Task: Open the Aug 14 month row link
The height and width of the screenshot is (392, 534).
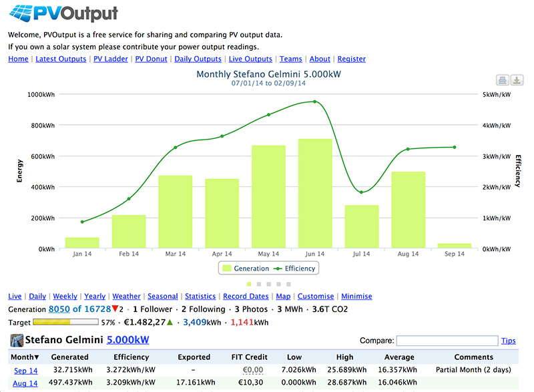Action: click(x=25, y=383)
